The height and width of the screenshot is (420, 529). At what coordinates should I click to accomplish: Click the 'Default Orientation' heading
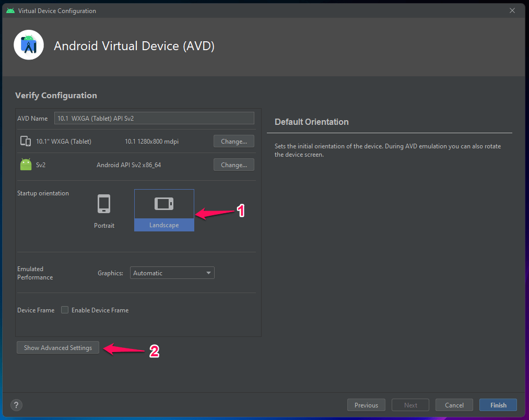[311, 122]
